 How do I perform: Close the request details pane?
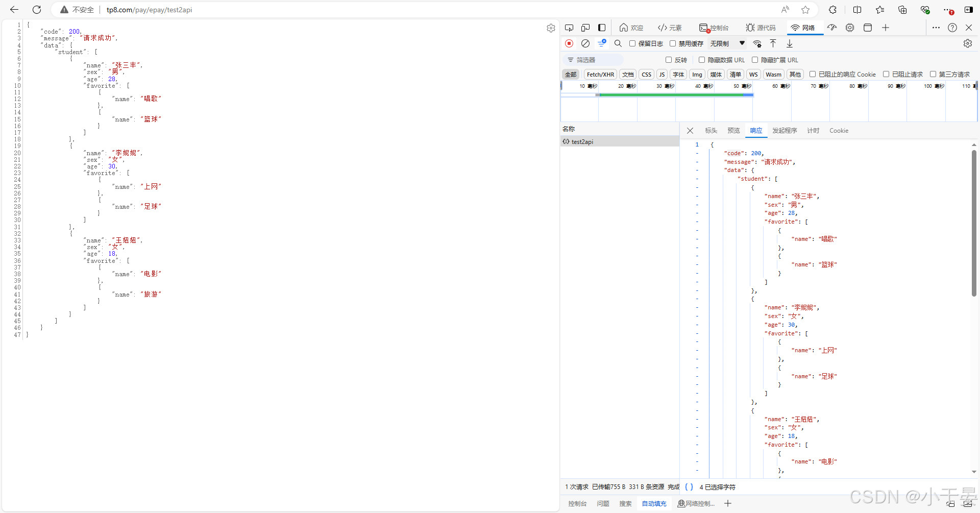click(x=690, y=131)
